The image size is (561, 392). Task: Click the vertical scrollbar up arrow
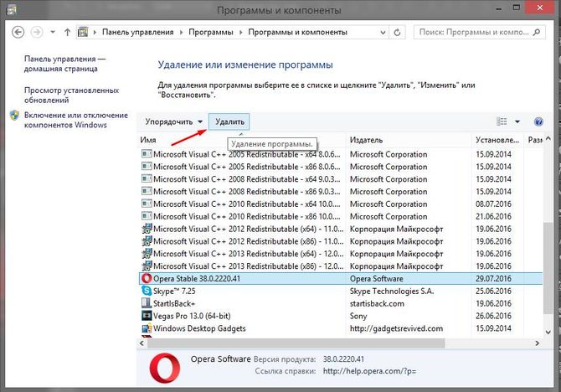point(548,138)
